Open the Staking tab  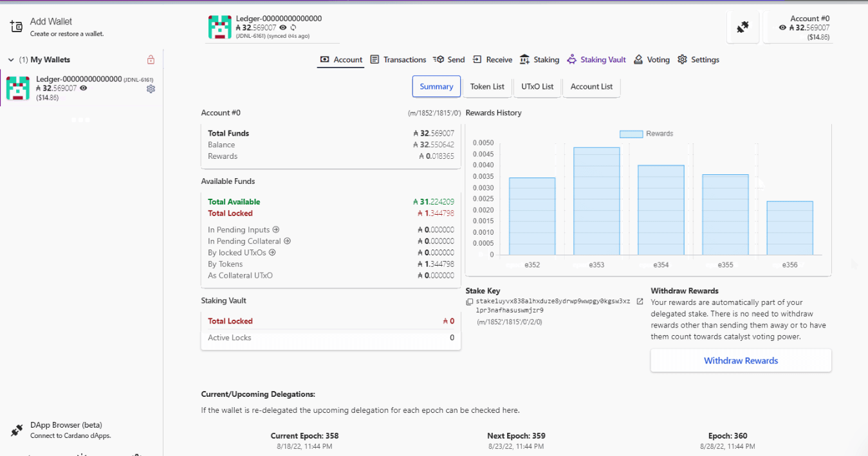(539, 60)
